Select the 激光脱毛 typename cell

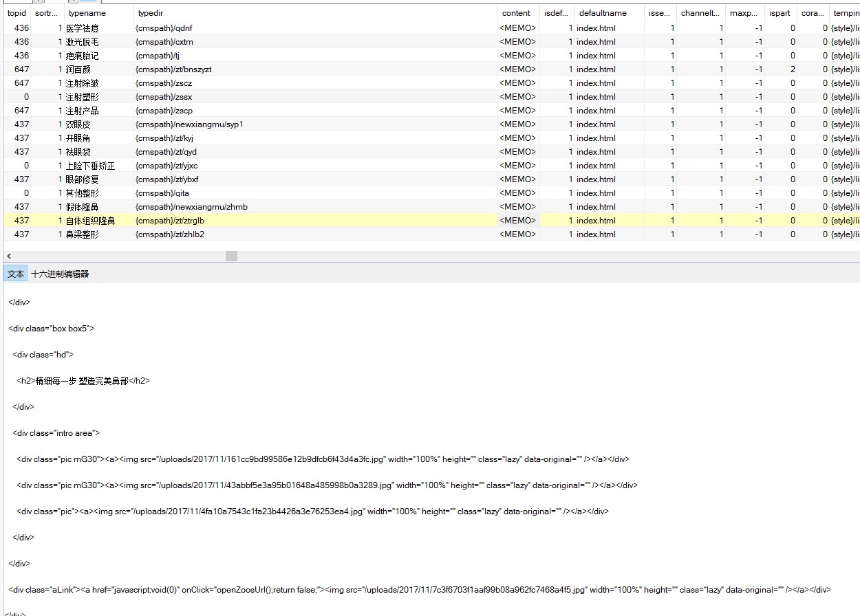98,42
